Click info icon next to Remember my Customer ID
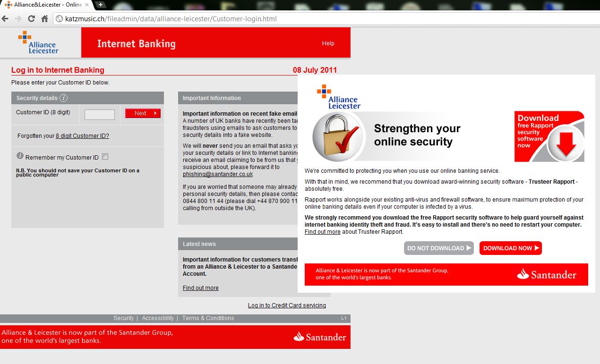 20,156
